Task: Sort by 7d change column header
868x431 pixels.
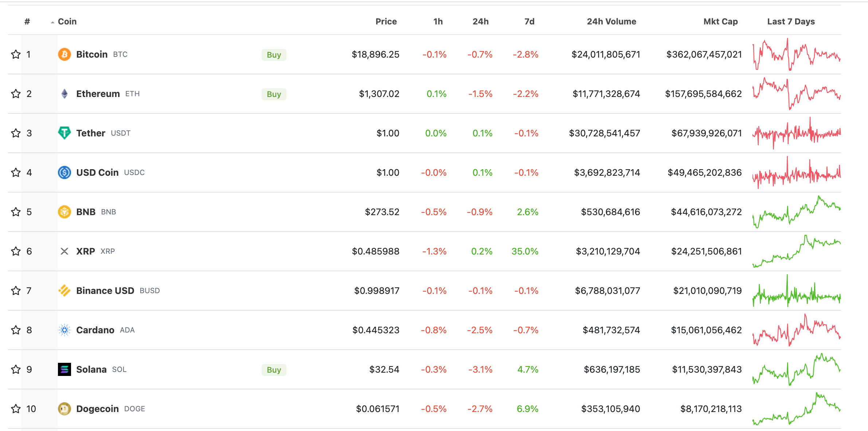Action: point(529,22)
